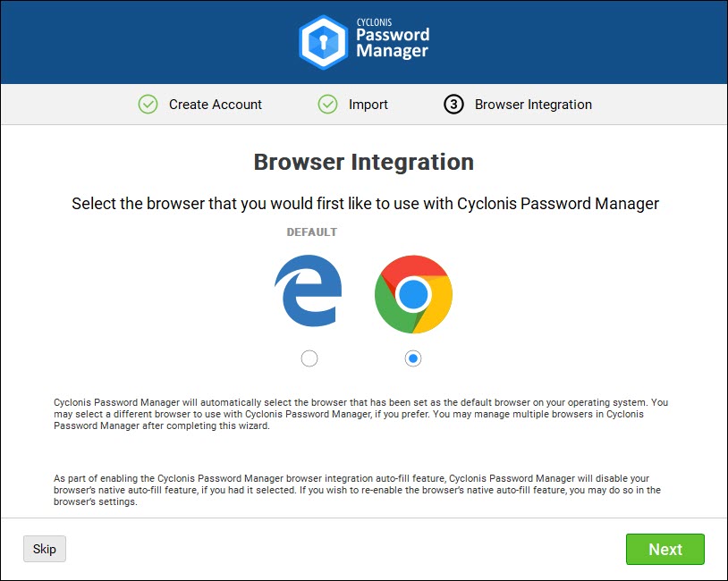Select the Microsoft Edge radio button
Screen dimensions: 728x581
point(309,358)
